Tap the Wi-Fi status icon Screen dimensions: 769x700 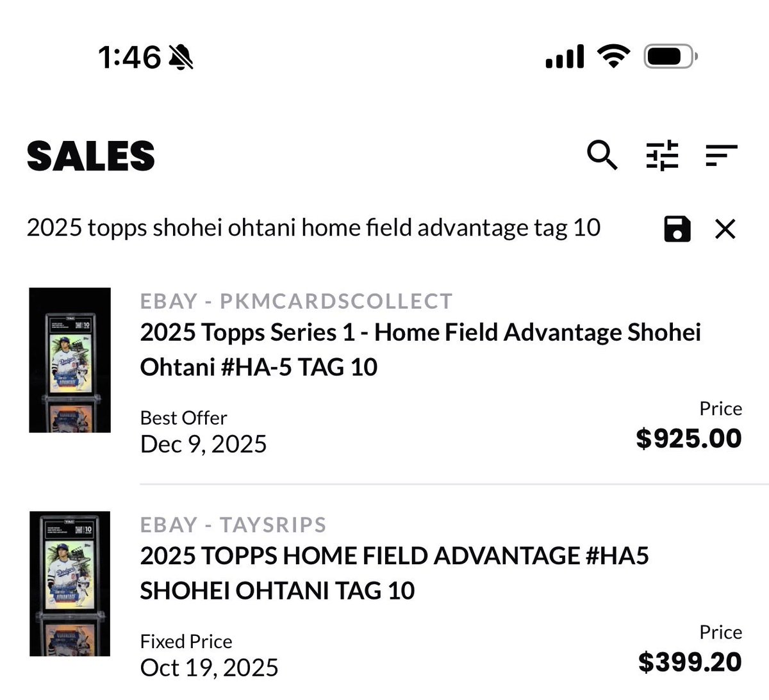coord(613,56)
